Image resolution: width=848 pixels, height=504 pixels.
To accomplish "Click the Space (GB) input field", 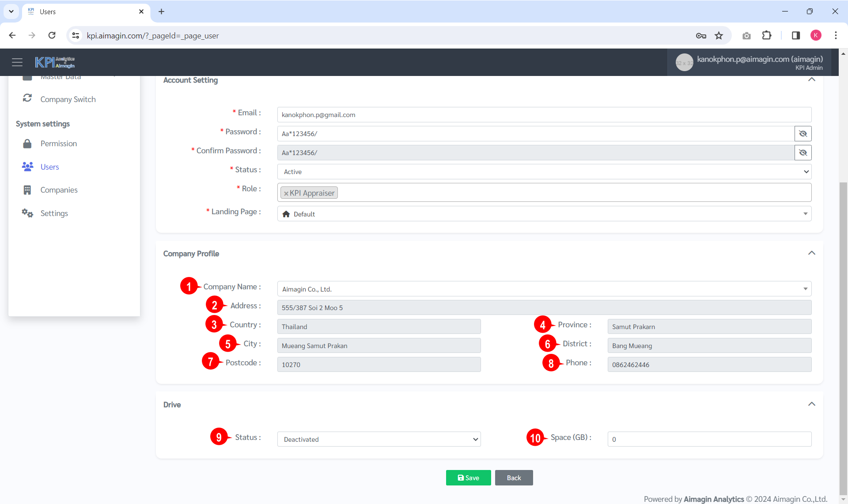I will 709,440.
